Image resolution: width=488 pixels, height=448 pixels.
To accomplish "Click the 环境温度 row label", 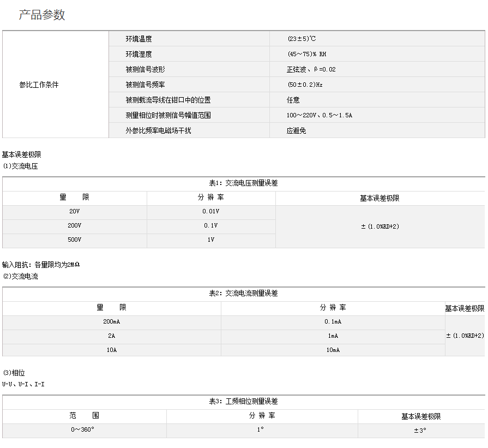I will (138, 39).
